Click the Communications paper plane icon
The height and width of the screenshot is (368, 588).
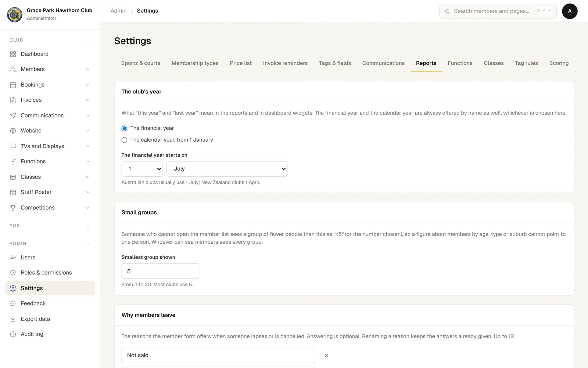pos(13,116)
